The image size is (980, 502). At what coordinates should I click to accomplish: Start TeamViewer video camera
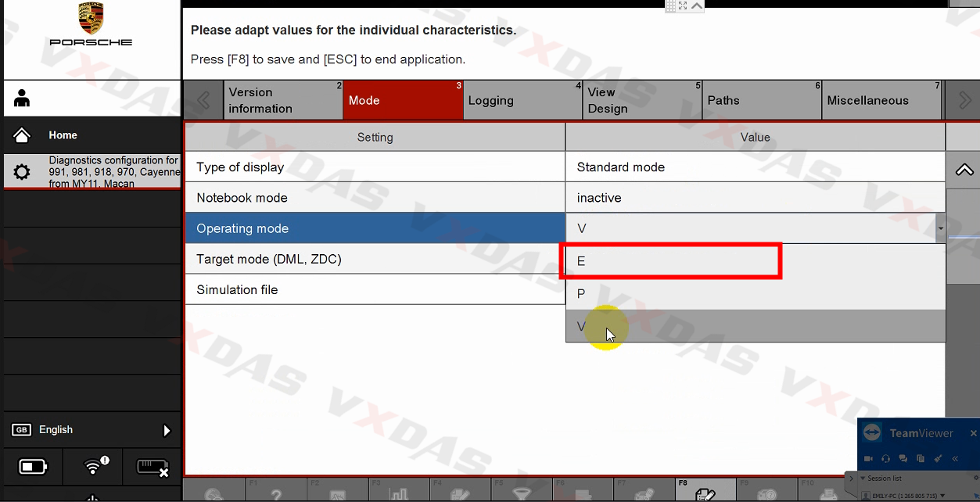868,458
